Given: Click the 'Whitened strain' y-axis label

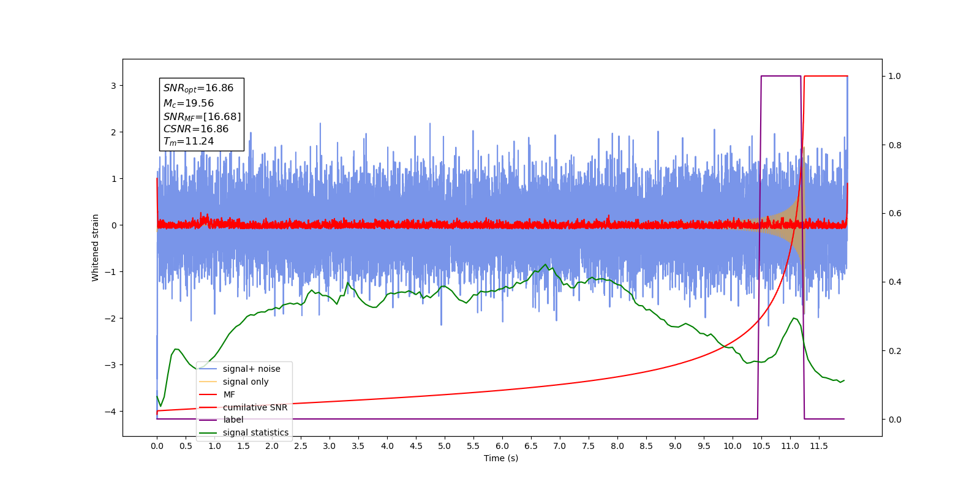Looking at the screenshot, I should click(x=95, y=247).
